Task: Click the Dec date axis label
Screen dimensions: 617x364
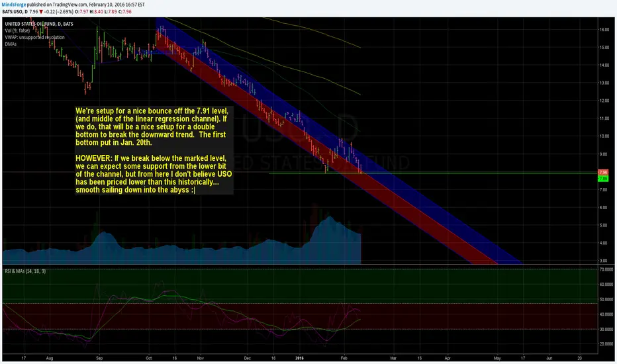Action: point(247,359)
